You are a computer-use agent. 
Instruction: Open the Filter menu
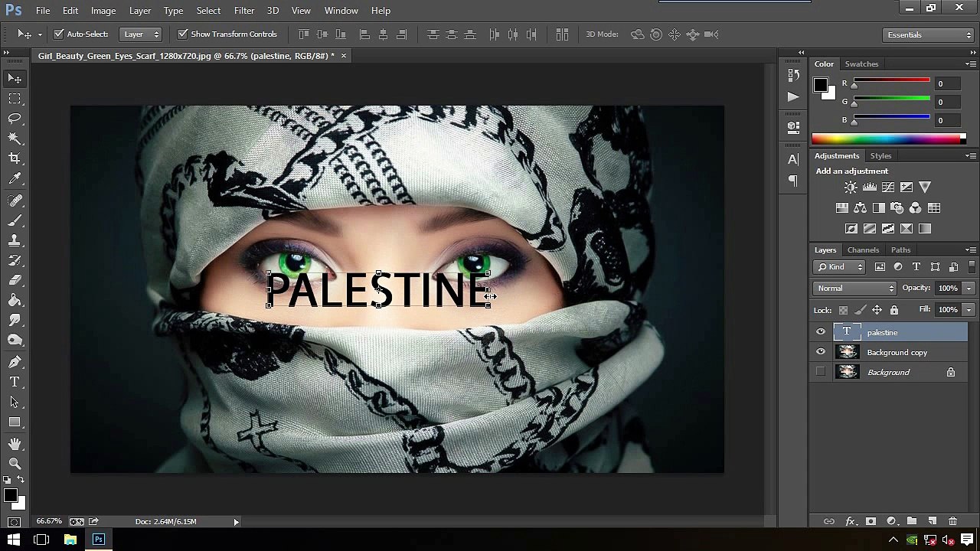coord(244,11)
